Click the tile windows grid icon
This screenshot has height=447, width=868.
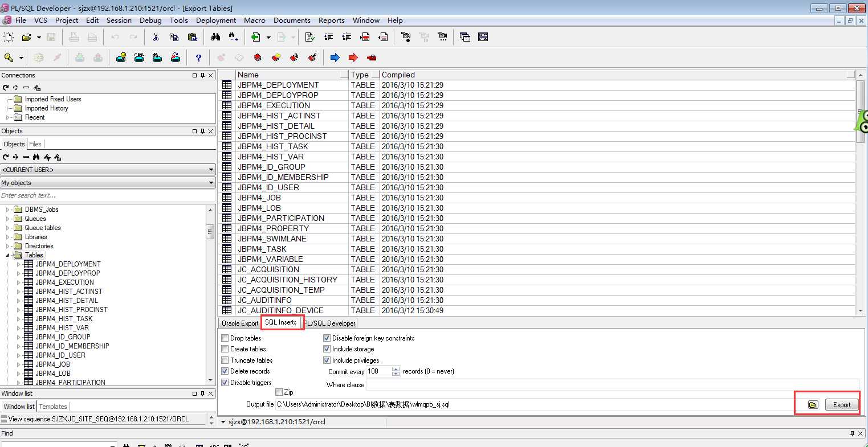tap(483, 38)
